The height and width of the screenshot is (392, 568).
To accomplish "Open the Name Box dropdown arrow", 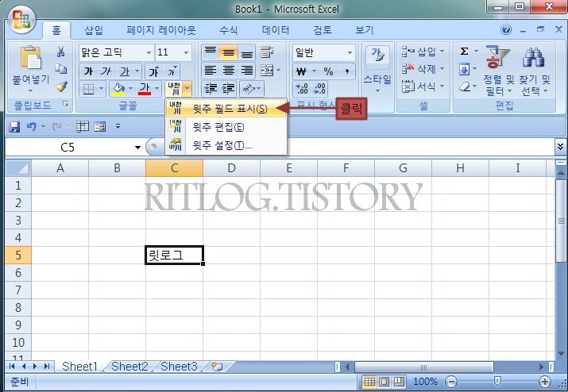I will tap(137, 148).
